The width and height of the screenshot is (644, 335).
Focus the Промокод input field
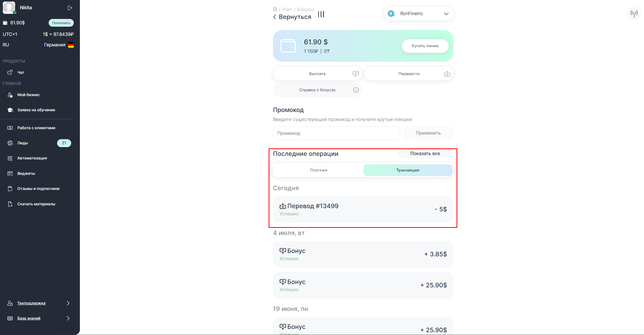336,133
